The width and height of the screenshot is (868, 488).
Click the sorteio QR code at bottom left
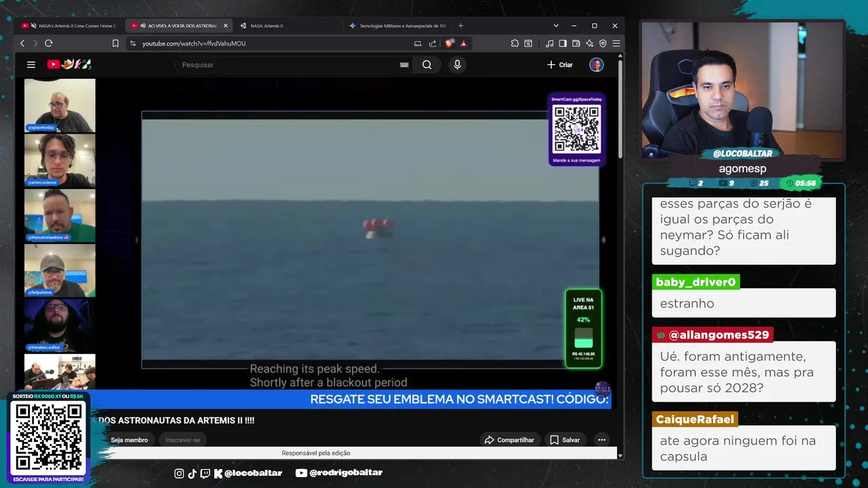click(48, 436)
